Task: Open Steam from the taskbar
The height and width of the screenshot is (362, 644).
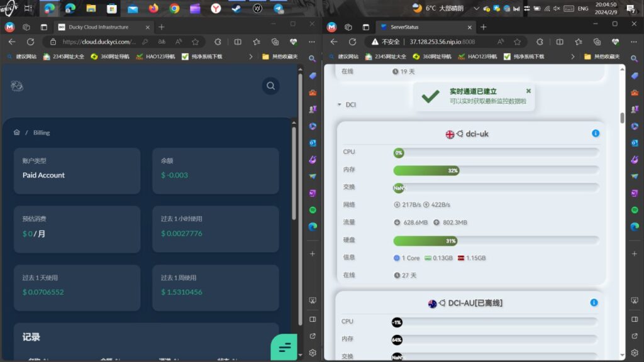Action: point(236,8)
